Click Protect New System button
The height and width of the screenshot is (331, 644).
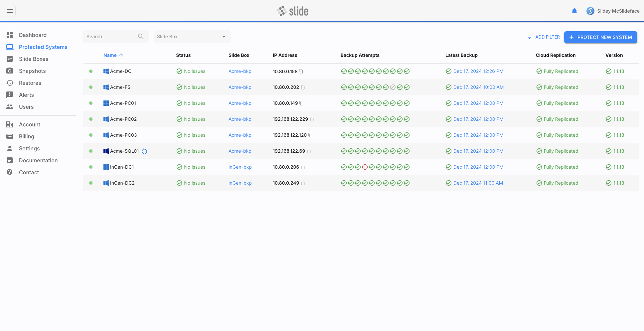600,37
